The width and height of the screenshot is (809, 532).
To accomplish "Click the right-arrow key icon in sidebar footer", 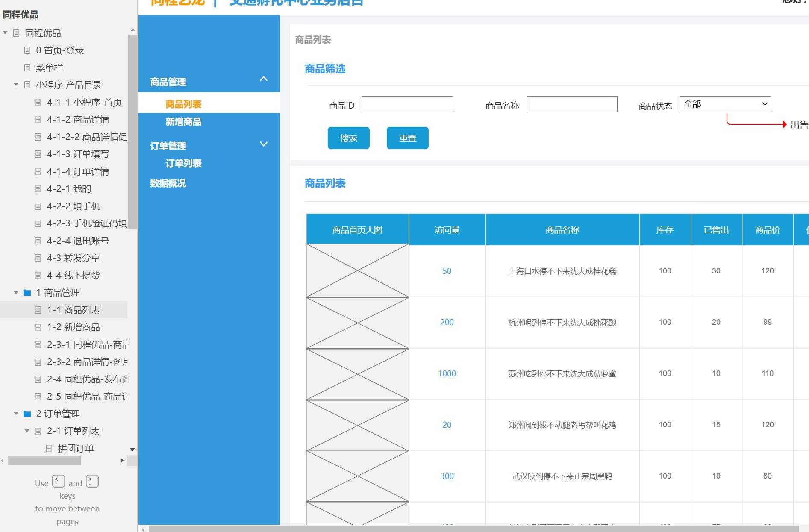I will (x=92, y=480).
